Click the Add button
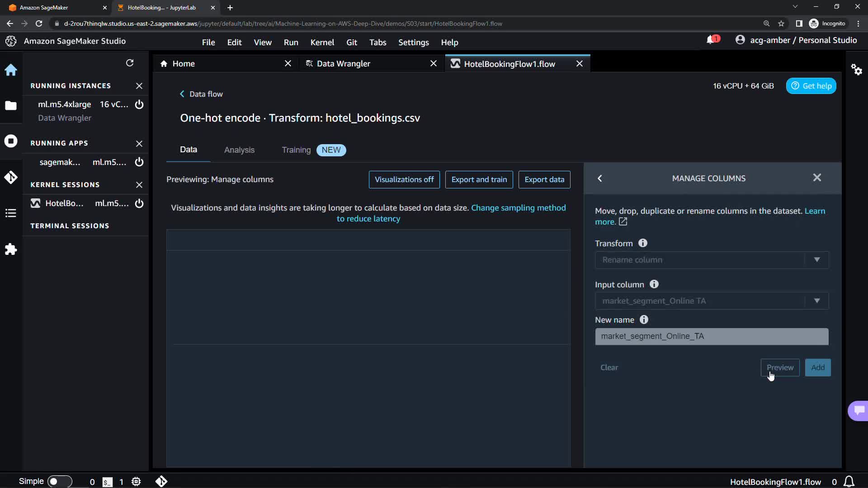This screenshot has width=868, height=488. coord(817,368)
